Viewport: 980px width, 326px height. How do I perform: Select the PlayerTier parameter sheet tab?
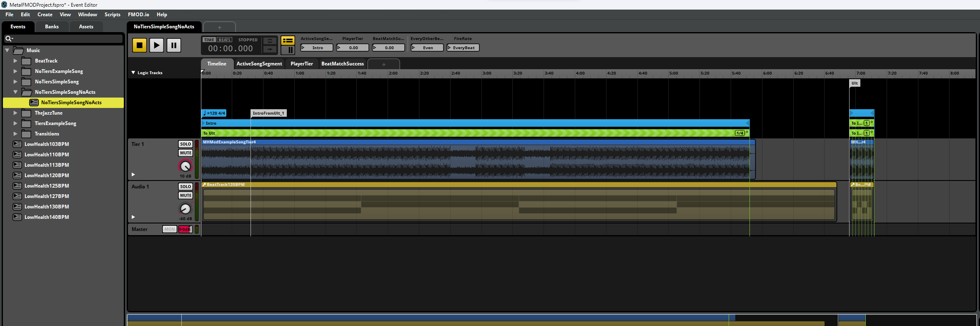[301, 64]
